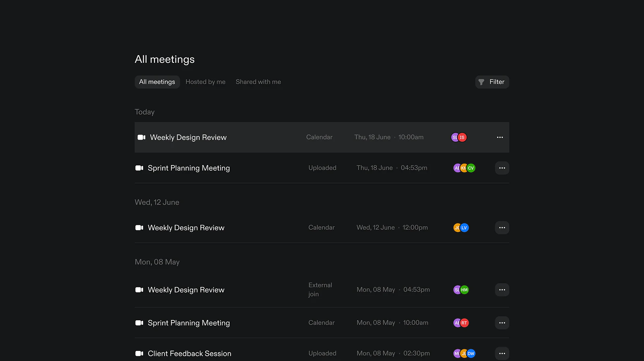The height and width of the screenshot is (361, 644).
Task: Click the DW participant avatar
Action: [x=471, y=353]
